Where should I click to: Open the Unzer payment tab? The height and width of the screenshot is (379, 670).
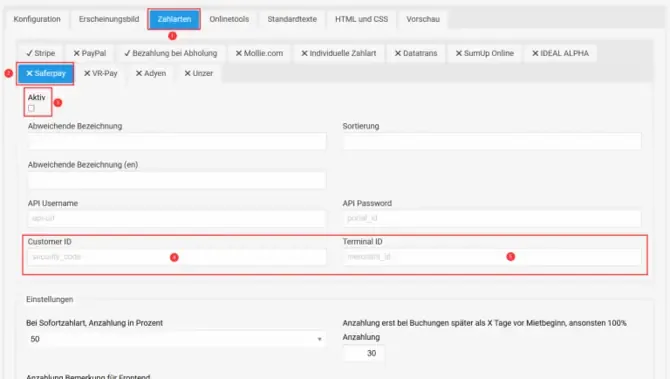[x=199, y=73]
